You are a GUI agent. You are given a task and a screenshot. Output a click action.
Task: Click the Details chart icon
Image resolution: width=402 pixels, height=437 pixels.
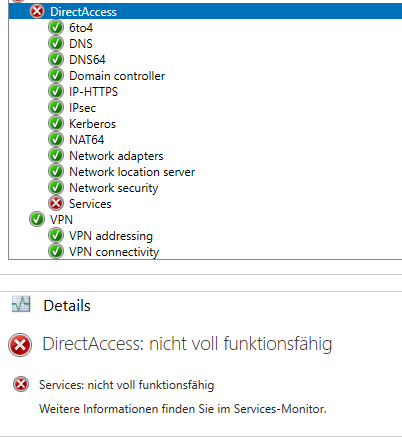(x=21, y=304)
